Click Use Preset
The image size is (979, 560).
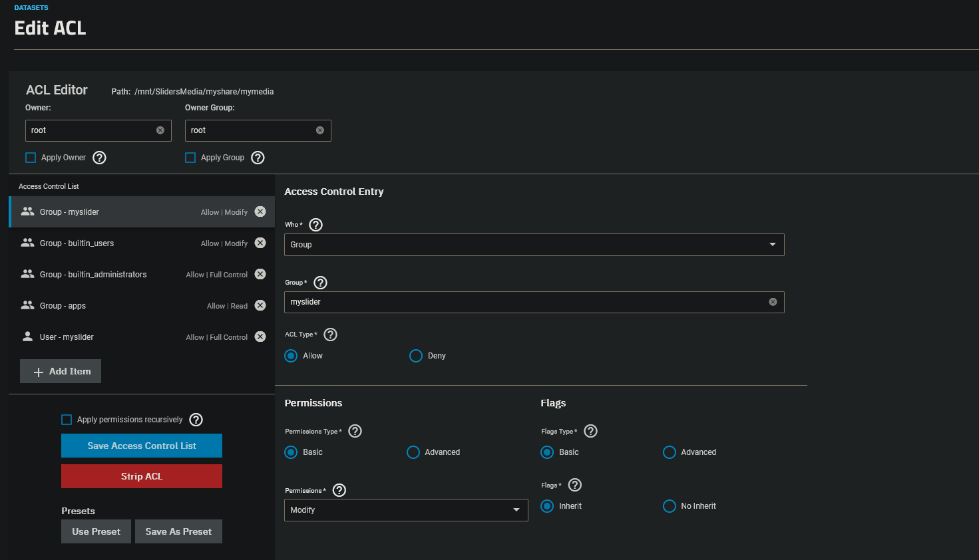[97, 531]
